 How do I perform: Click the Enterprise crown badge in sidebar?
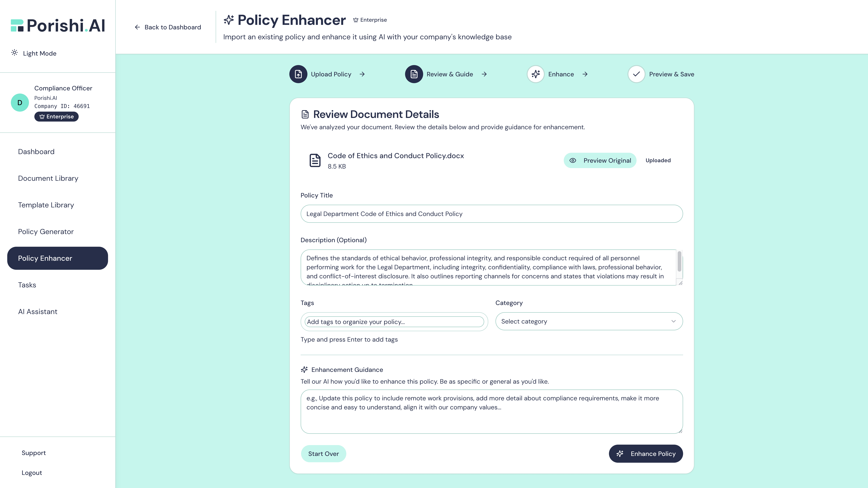tap(56, 117)
